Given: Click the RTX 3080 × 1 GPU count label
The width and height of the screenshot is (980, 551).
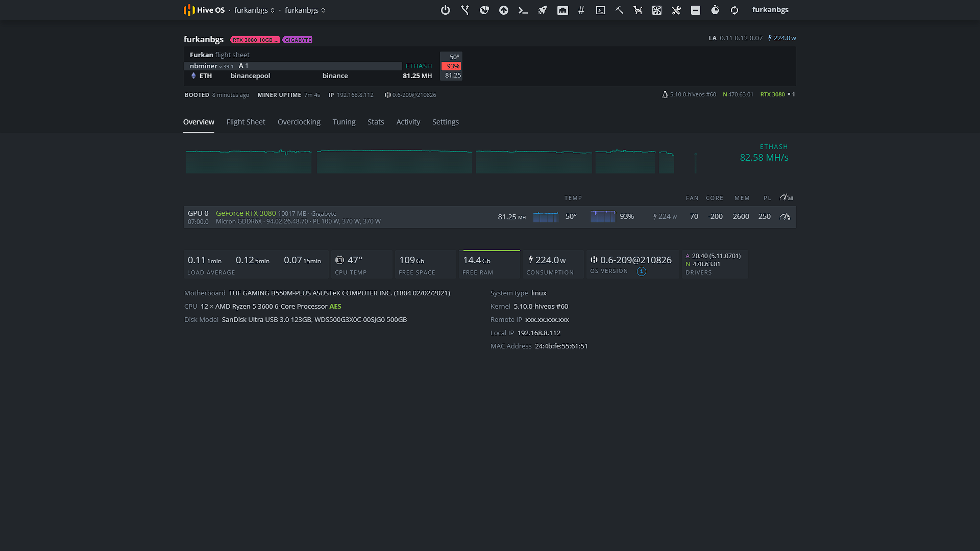Looking at the screenshot, I should [x=777, y=94].
